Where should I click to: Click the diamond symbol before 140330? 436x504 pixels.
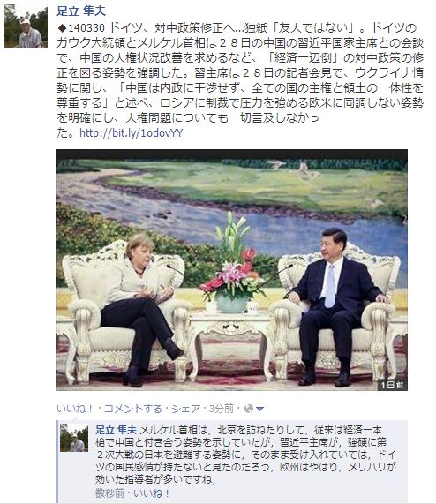pyautogui.click(x=62, y=28)
